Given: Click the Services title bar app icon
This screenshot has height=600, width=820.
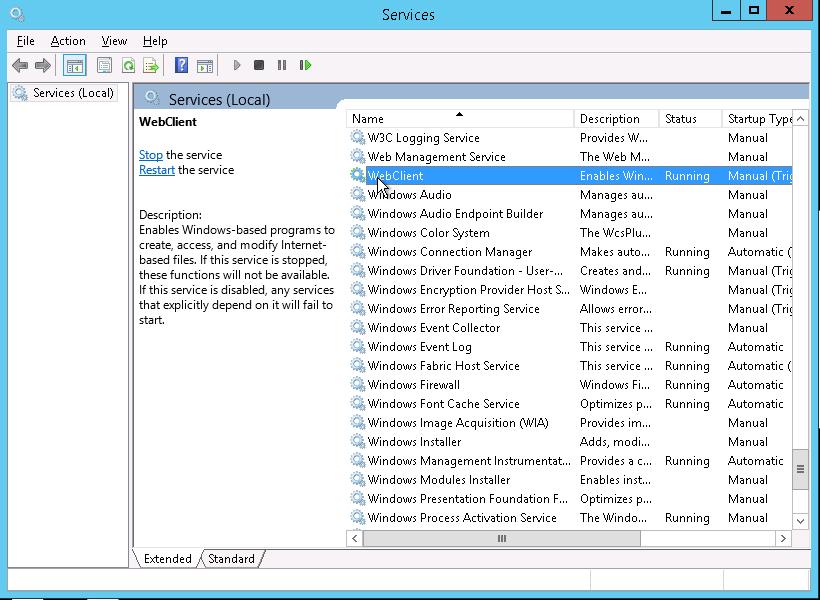Looking at the screenshot, I should click(17, 14).
